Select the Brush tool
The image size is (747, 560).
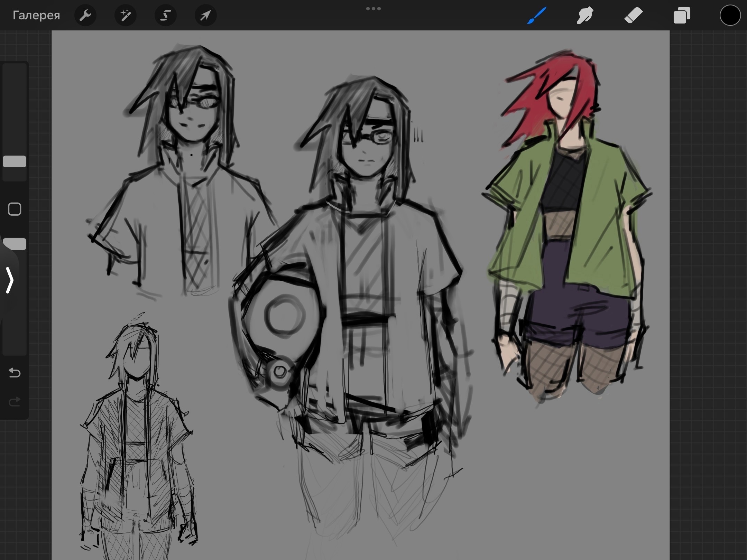537,15
